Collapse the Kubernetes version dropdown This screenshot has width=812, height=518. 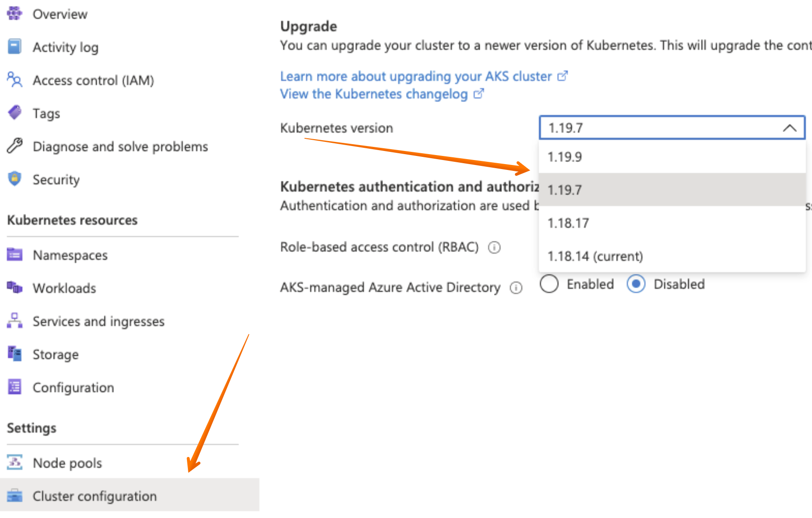(x=789, y=128)
